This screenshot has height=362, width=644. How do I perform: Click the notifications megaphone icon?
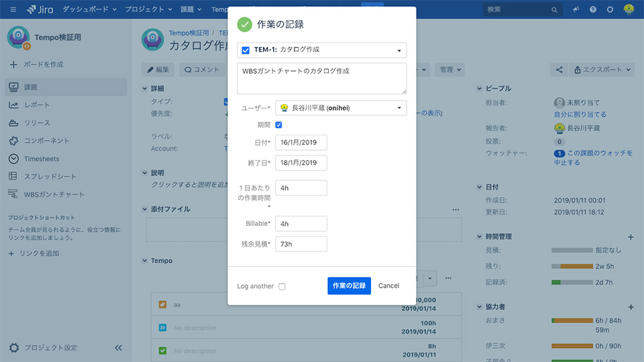pos(576,9)
